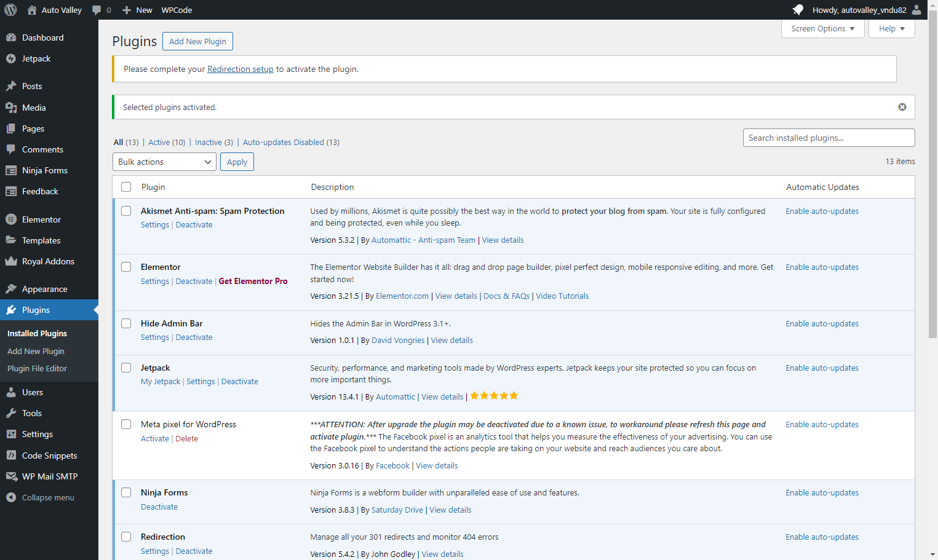938x560 pixels.
Task: Tick the Jetpack plugin checkbox
Action: 126,368
